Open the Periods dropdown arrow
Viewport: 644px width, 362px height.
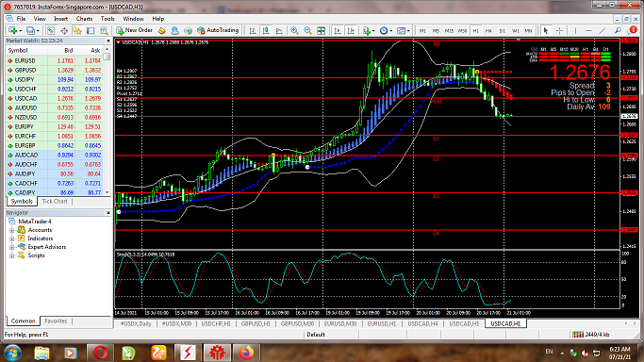pos(391,31)
